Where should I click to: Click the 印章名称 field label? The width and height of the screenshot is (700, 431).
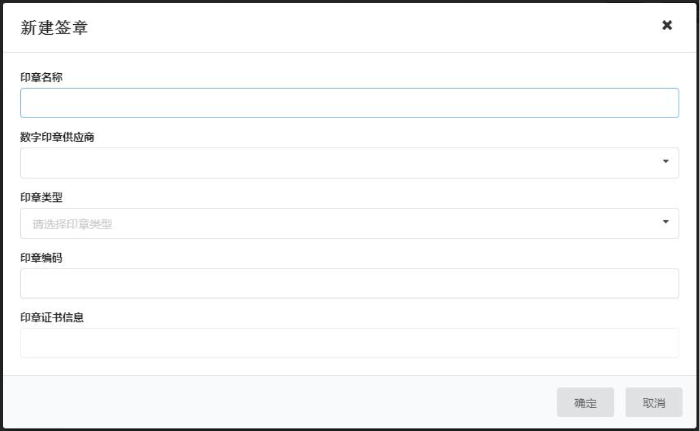[x=41, y=77]
